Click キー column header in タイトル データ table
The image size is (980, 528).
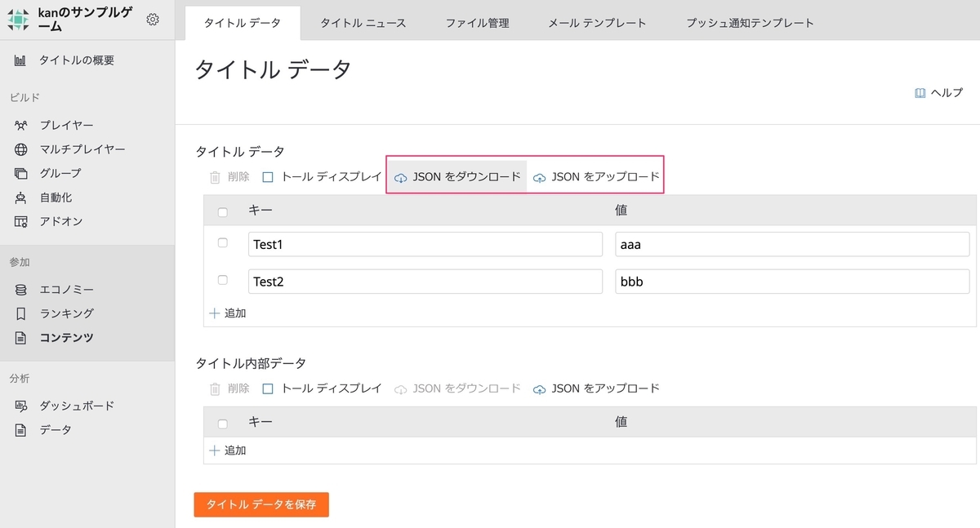[261, 211]
